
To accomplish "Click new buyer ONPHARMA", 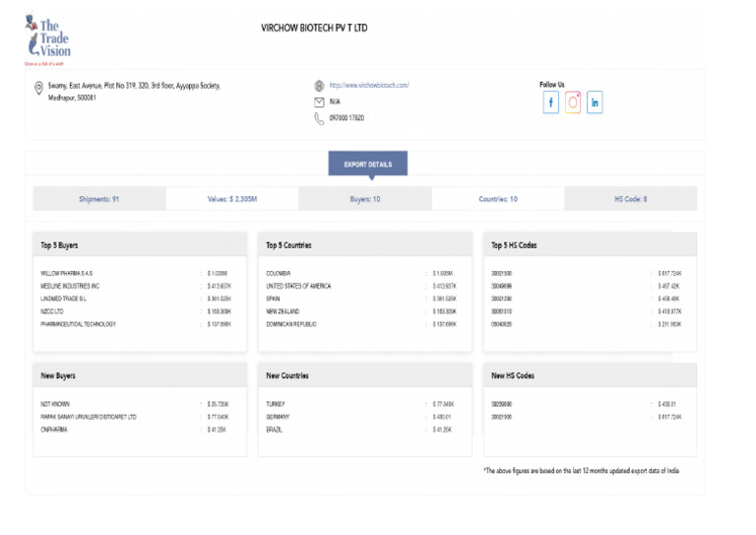I will tap(54, 430).
